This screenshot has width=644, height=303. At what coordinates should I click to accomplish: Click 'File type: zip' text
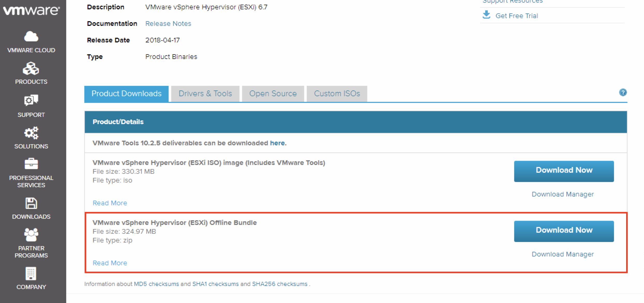click(112, 240)
